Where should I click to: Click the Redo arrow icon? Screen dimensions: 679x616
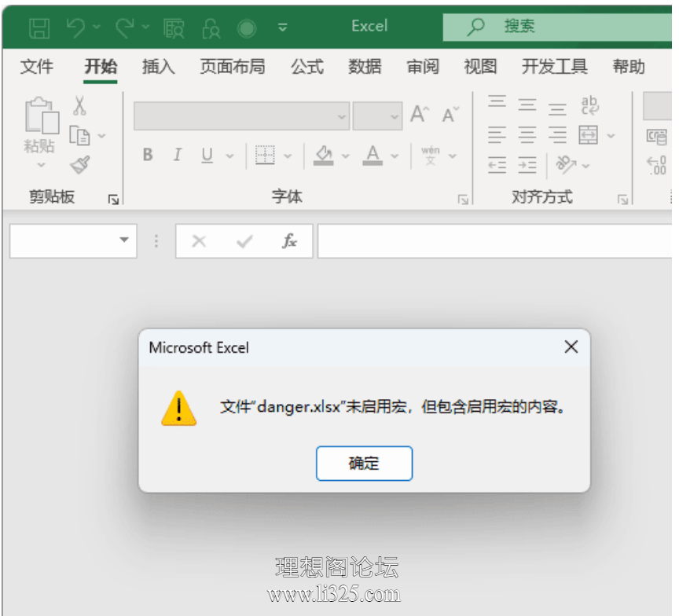(125, 27)
